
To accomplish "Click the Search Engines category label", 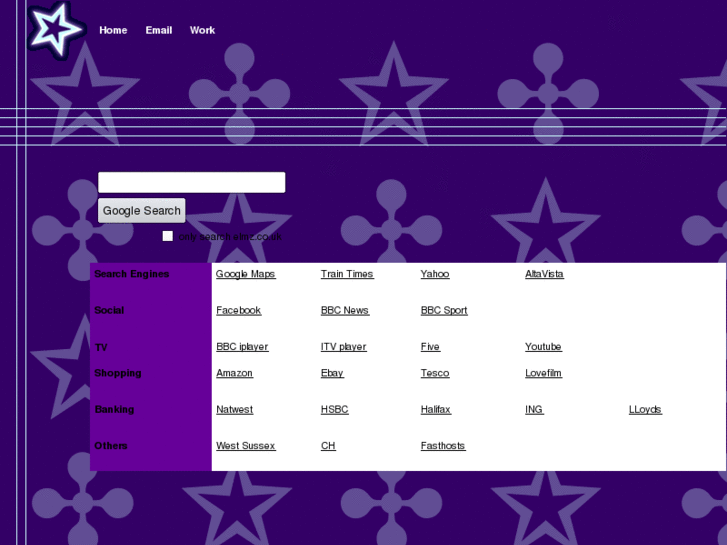I will point(132,274).
